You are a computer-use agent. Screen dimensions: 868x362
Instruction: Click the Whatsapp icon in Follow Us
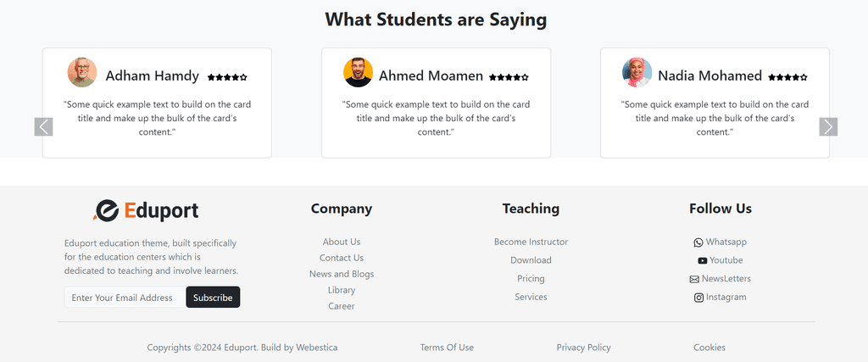[698, 242]
